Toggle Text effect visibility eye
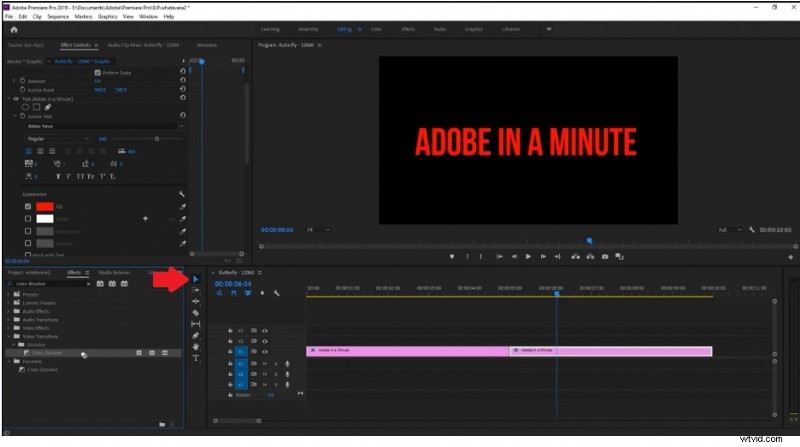The height and width of the screenshot is (447, 800). tap(16, 98)
